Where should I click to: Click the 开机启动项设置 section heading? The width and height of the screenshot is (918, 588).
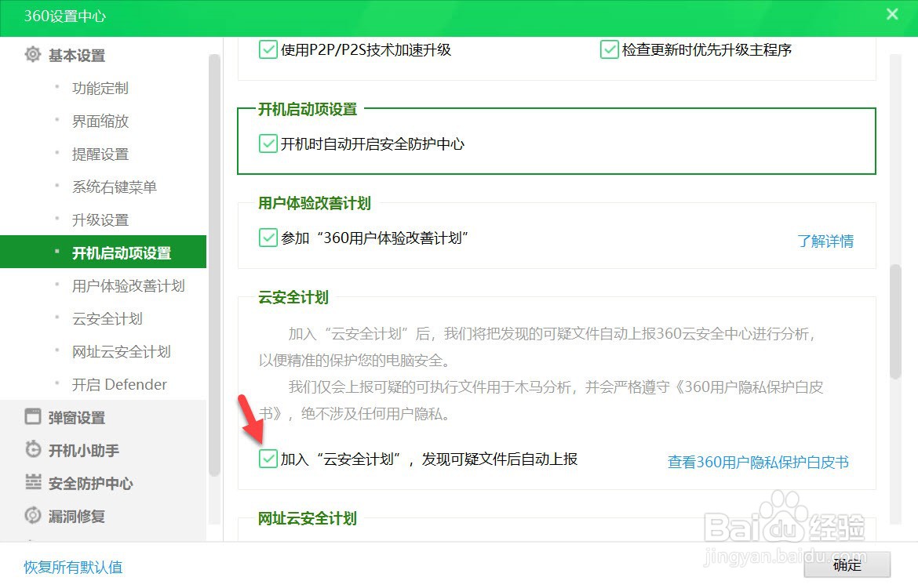(308, 109)
